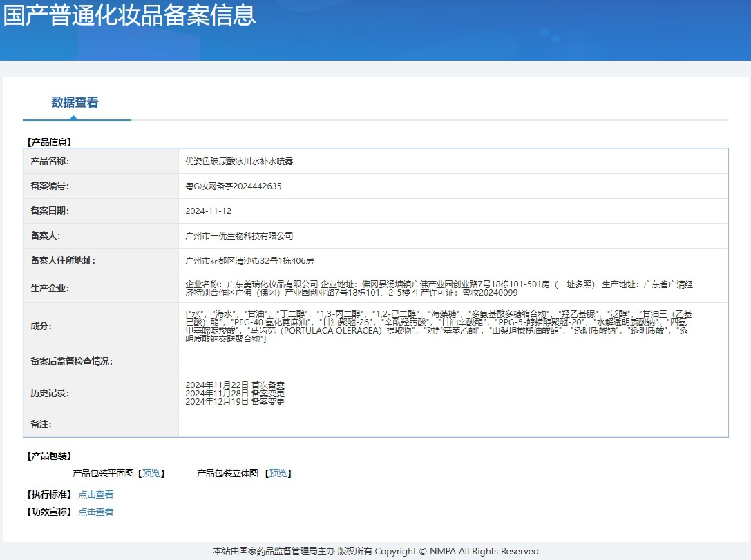751x560 pixels.
Task: Click the 【产品包装】 section heading
Action: (x=49, y=456)
